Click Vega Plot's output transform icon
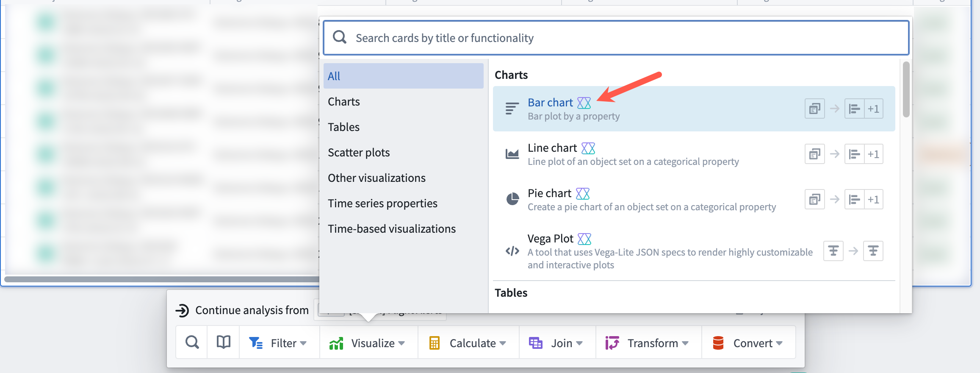 coord(873,251)
